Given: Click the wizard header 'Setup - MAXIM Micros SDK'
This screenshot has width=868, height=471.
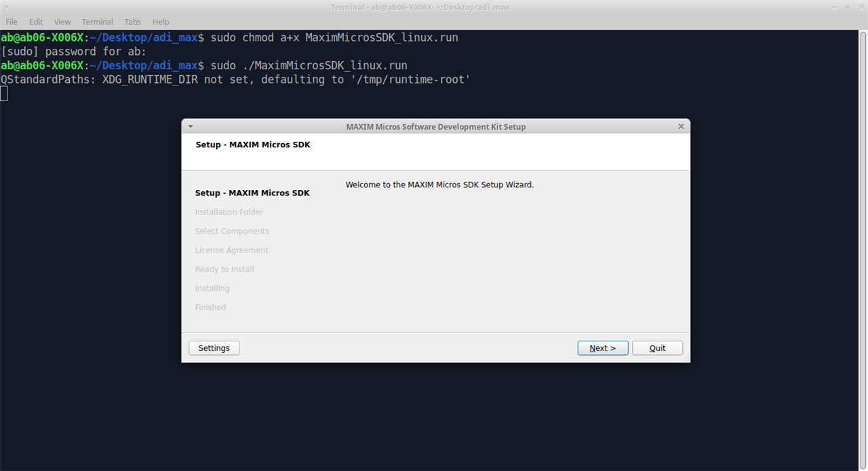Looking at the screenshot, I should 253,145.
